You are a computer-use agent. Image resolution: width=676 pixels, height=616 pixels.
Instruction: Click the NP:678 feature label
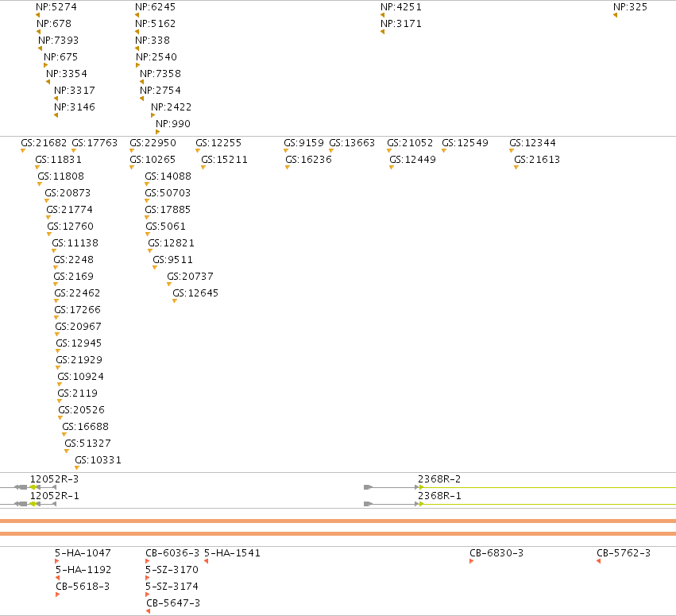(x=54, y=23)
